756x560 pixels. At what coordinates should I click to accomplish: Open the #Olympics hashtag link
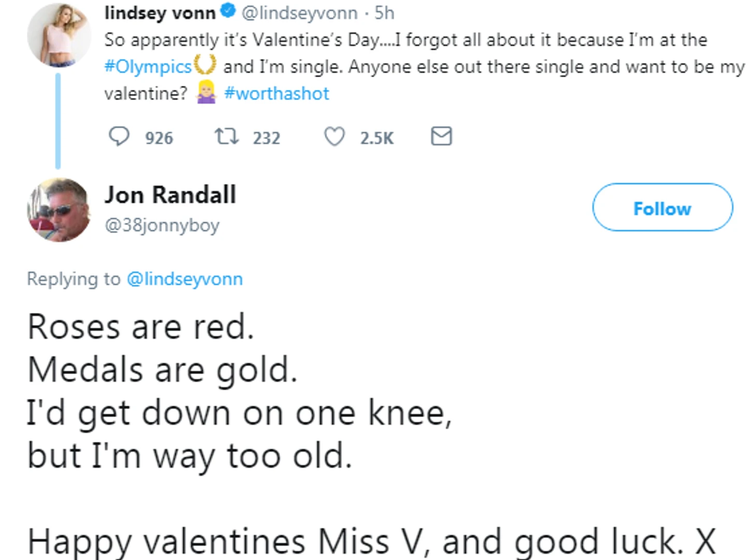tap(148, 67)
